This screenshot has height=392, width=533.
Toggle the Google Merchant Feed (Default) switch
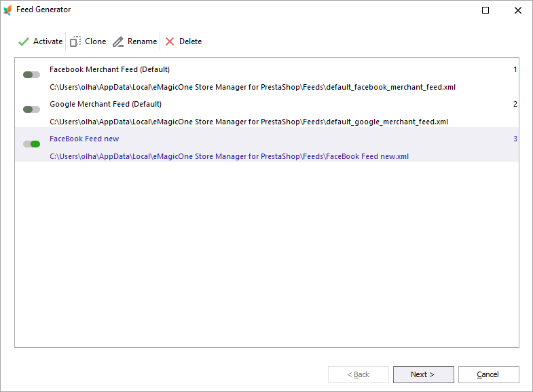(31, 109)
